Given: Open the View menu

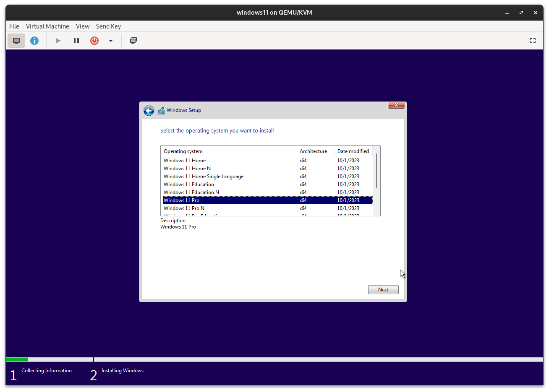Looking at the screenshot, I should pyautogui.click(x=83, y=26).
